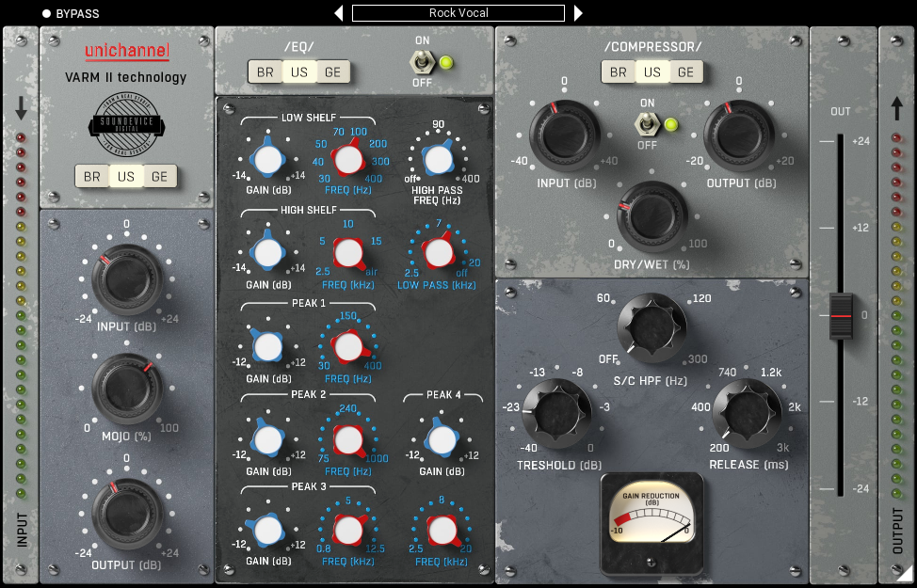Go to previous preset with left arrow
Screen dimensions: 917x588
339,13
